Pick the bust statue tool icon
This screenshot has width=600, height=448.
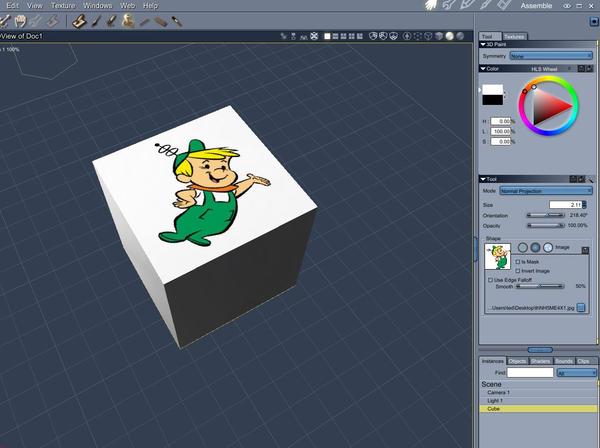128,21
